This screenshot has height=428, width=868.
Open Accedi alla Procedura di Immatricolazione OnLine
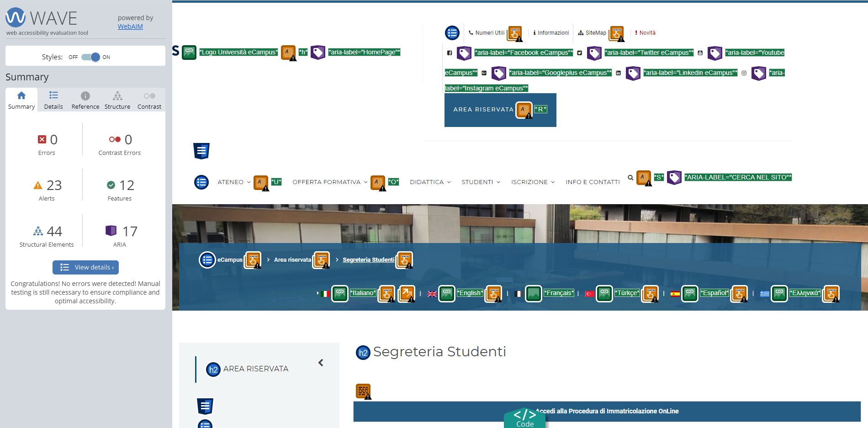coord(607,411)
